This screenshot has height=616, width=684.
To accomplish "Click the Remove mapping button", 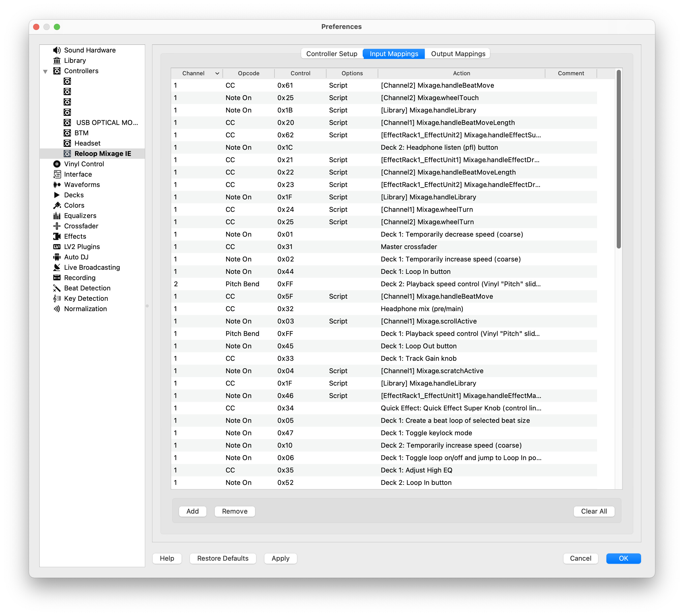I will pos(234,512).
